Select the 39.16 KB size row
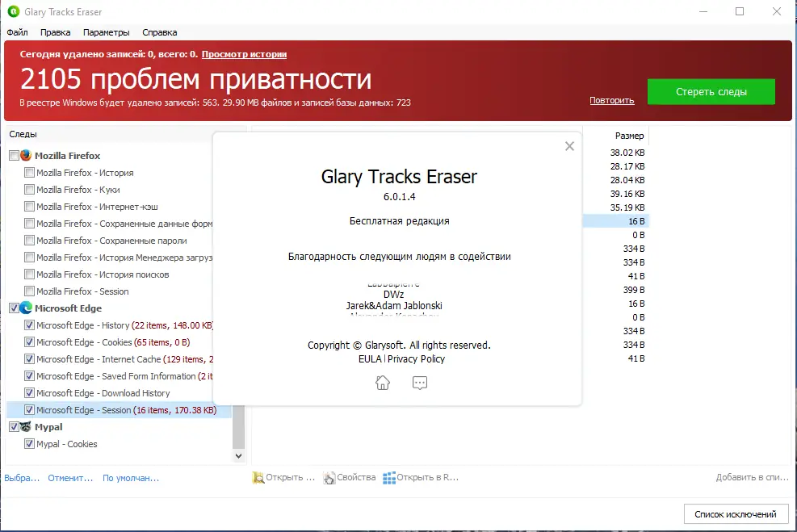The image size is (797, 532). coord(616,194)
